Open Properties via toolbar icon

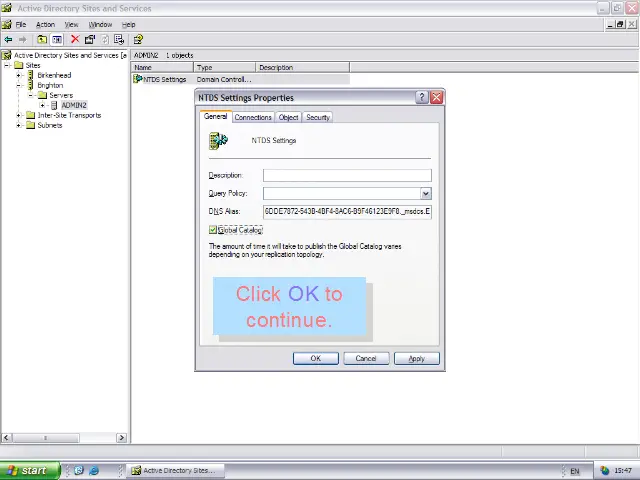[x=90, y=40]
